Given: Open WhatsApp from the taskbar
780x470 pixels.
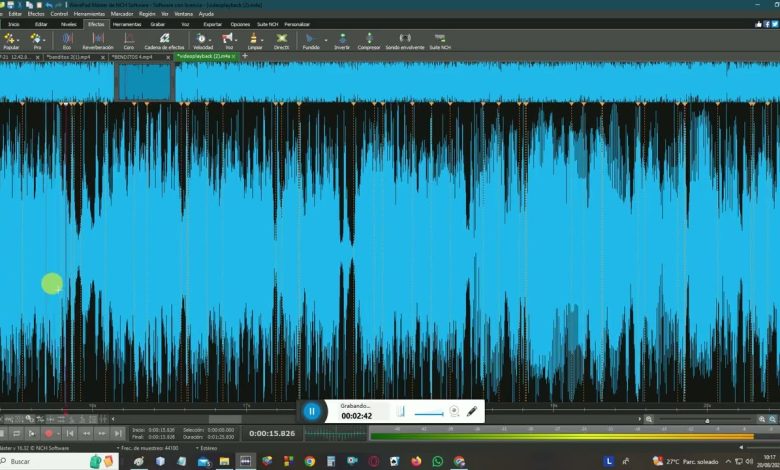Looking at the screenshot, I should [437, 461].
